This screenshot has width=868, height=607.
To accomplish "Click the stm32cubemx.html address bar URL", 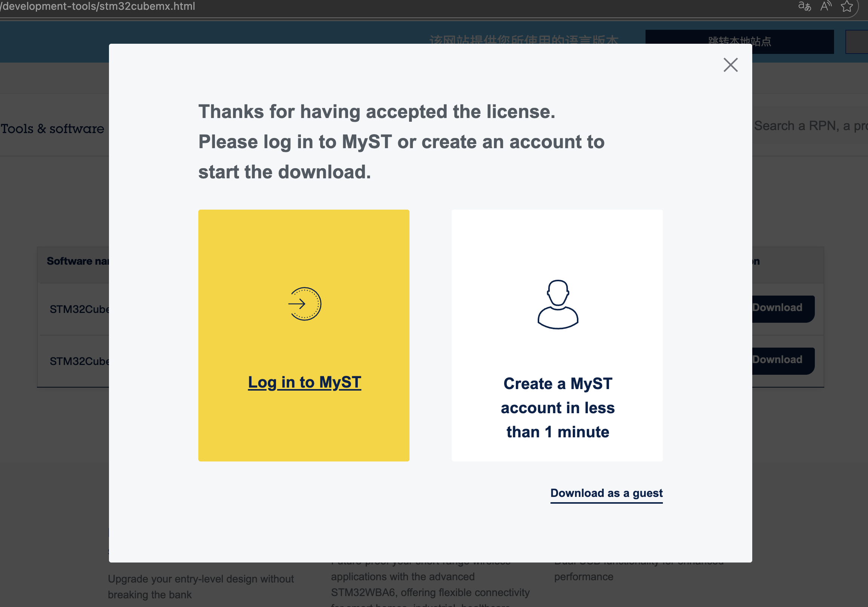I will pos(98,6).
